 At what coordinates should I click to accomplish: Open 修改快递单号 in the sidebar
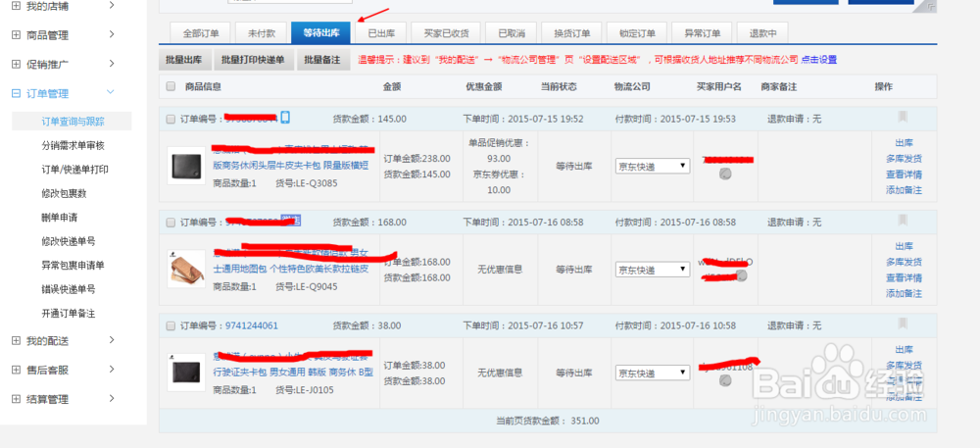click(x=69, y=241)
